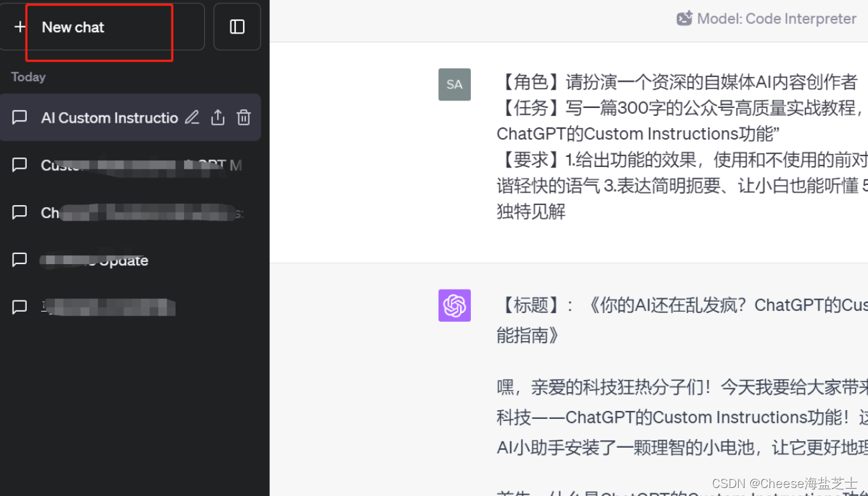The image size is (868, 496).
Task: Delete chat with the trash icon
Action: [x=244, y=117]
